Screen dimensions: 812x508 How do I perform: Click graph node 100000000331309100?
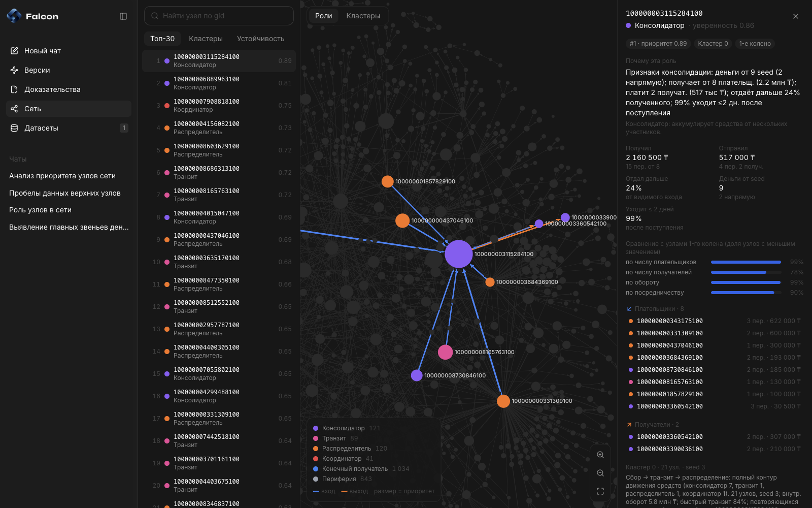point(503,401)
